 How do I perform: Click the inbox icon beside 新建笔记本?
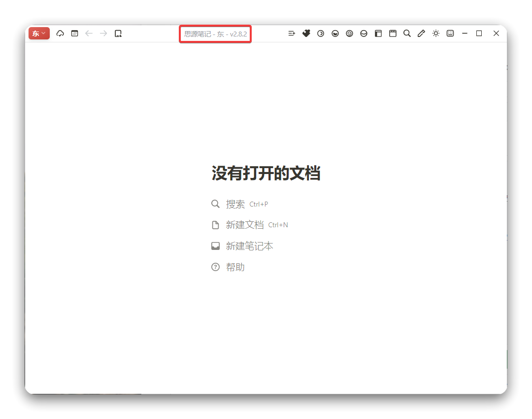[x=215, y=246]
